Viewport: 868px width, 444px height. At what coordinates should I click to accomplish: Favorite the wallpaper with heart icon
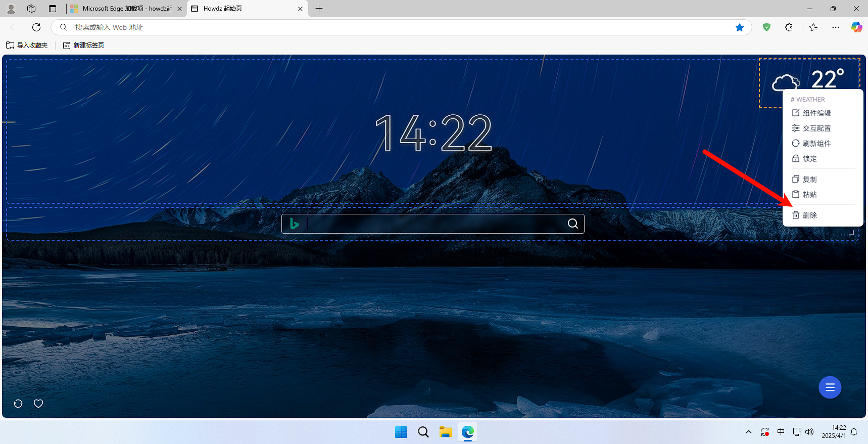(38, 404)
